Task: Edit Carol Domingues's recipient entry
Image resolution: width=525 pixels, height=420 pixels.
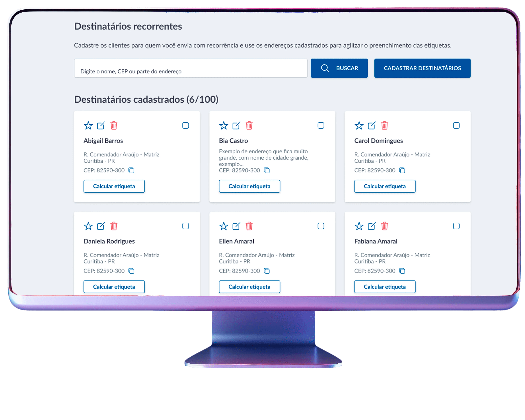Action: coord(372,126)
